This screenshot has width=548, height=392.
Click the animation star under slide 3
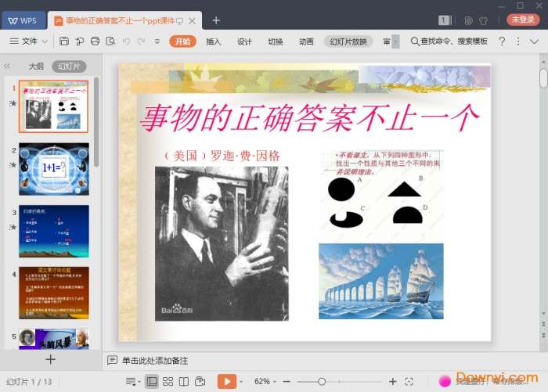tap(13, 227)
